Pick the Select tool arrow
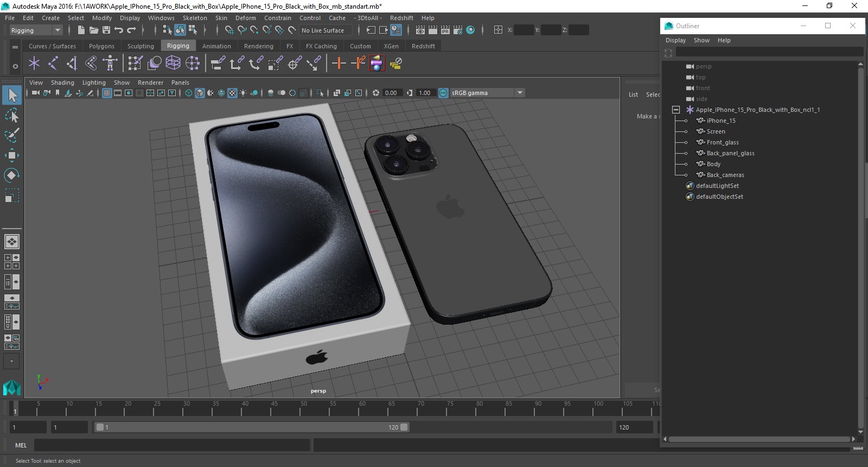Viewport: 868px width, 467px height. coord(12,95)
